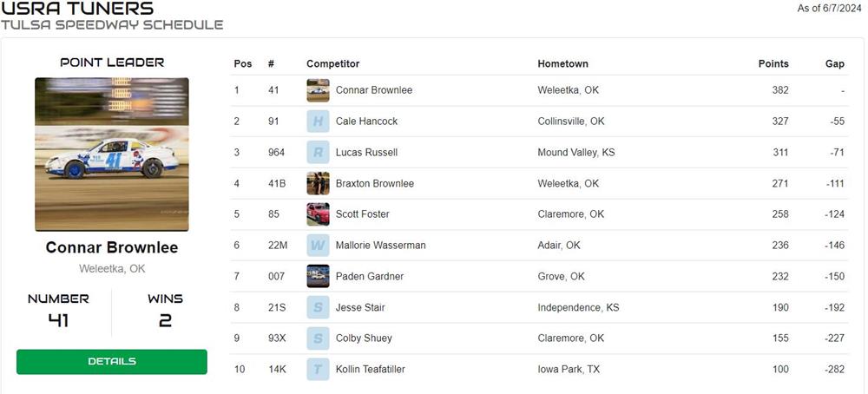Click Mallorie Wasserman's 'W' avatar icon
Screen dimensions: 868x394
[x=318, y=246]
